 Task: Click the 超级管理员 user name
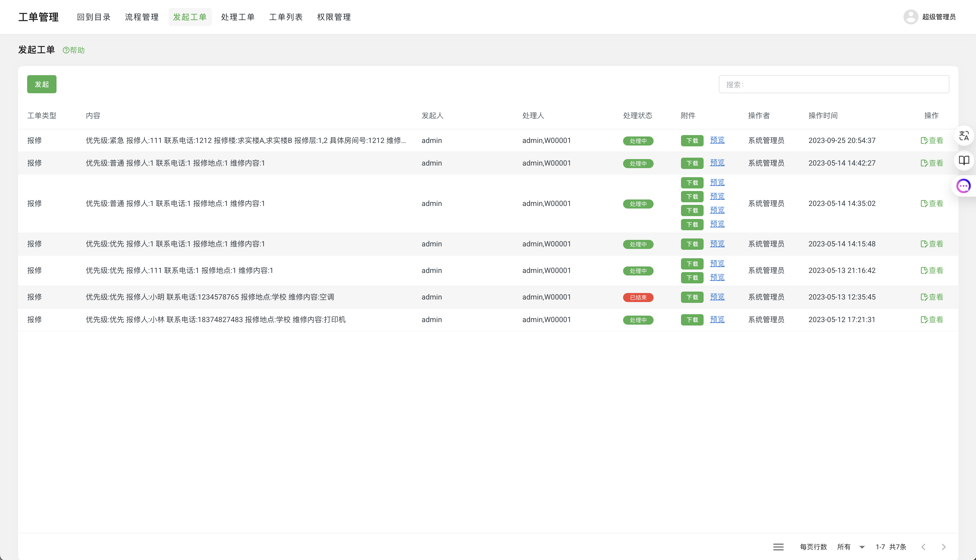(x=939, y=17)
